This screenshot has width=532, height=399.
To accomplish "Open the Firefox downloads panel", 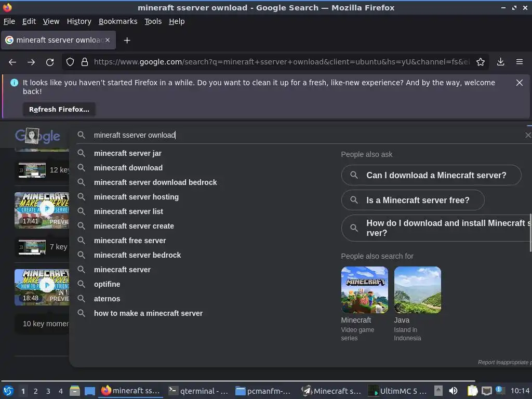I will tap(500, 62).
